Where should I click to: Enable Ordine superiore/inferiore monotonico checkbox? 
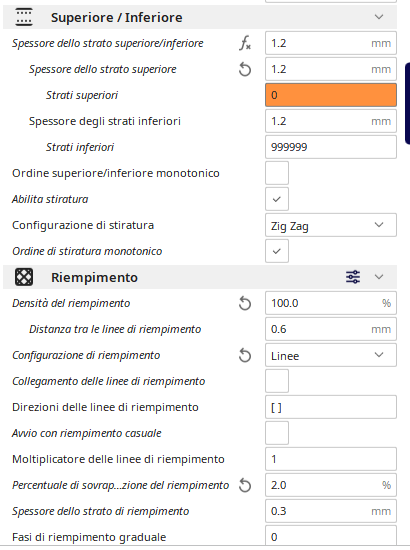pyautogui.click(x=277, y=173)
